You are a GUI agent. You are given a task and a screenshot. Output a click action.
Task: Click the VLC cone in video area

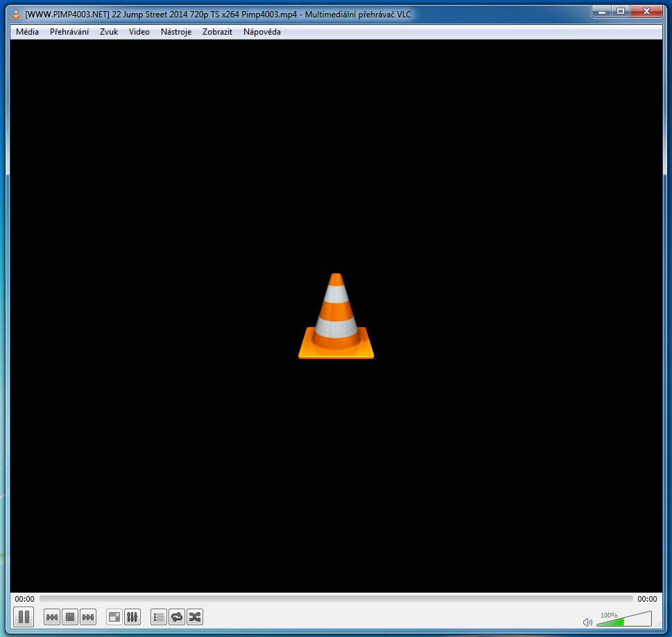336,316
